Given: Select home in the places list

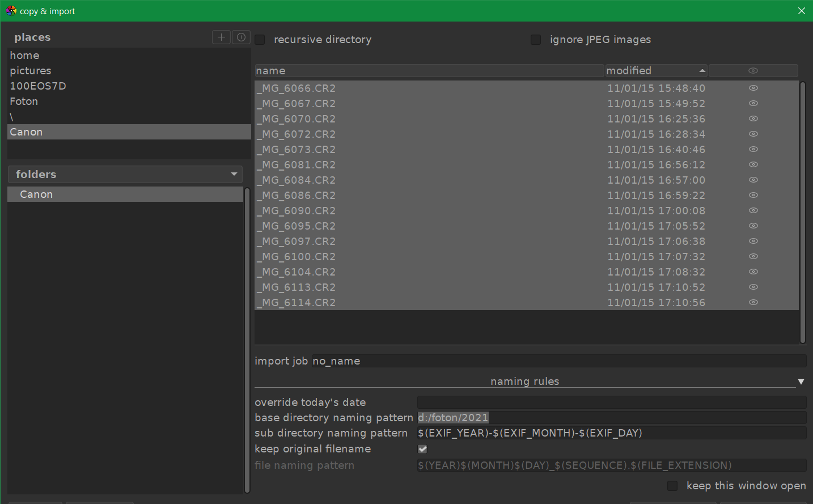Looking at the screenshot, I should click(24, 55).
